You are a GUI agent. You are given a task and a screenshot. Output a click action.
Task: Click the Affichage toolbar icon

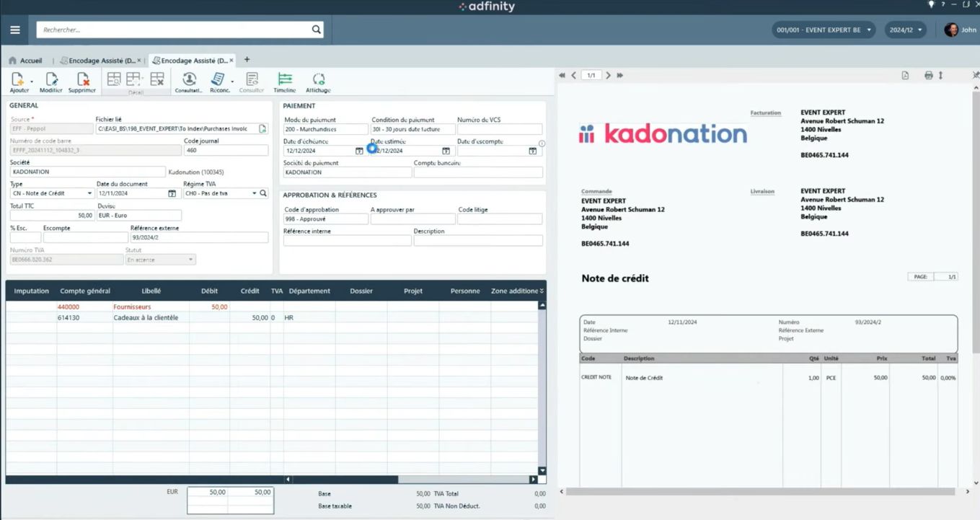318,79
